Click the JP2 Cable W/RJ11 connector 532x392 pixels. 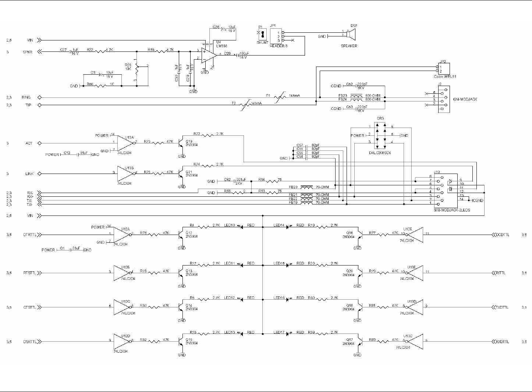tap(443, 69)
